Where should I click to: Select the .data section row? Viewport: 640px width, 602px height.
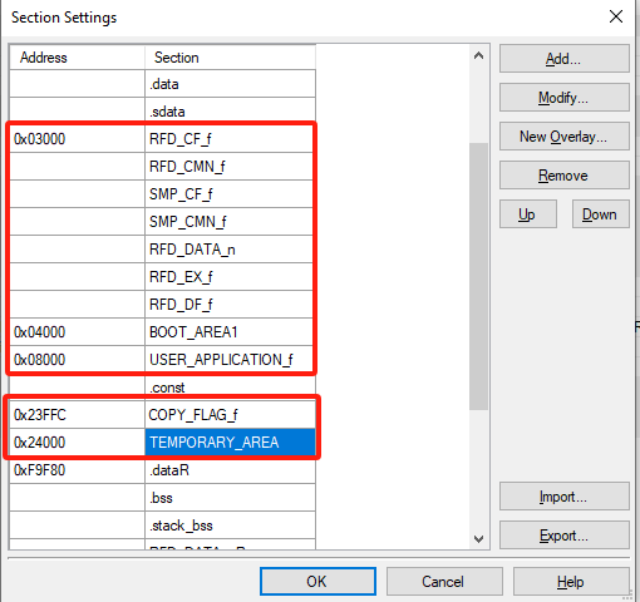click(230, 84)
